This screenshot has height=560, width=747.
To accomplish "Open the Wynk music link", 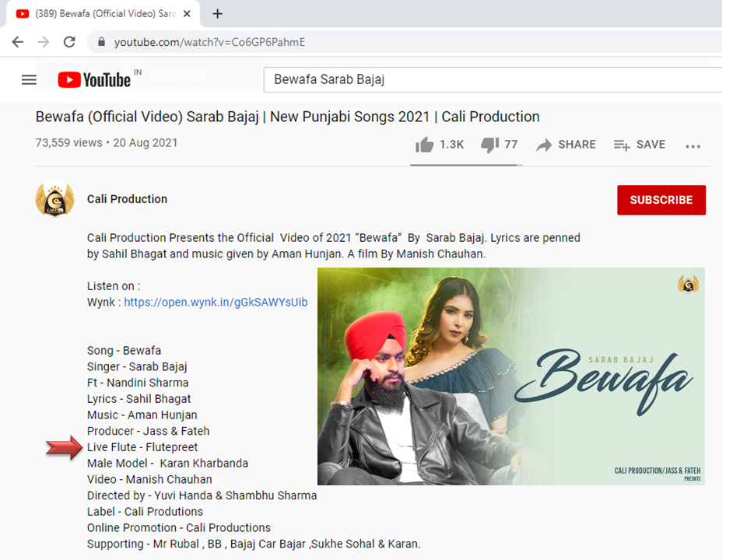I will 216,302.
